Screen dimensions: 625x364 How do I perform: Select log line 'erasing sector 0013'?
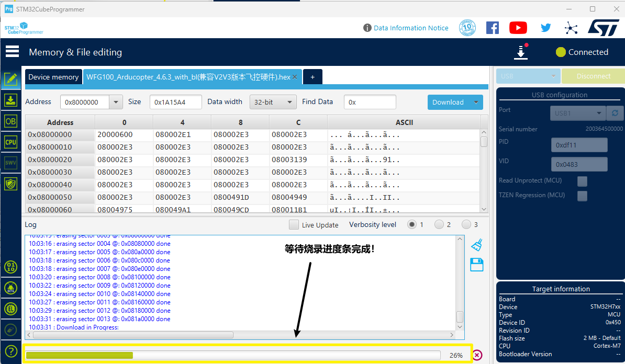(x=99, y=319)
